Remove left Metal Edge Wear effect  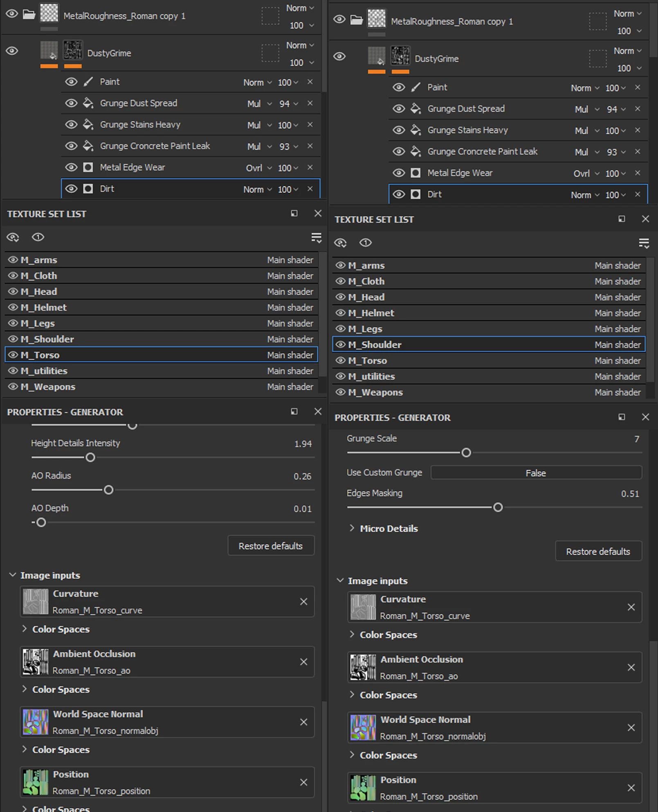pyautogui.click(x=310, y=167)
